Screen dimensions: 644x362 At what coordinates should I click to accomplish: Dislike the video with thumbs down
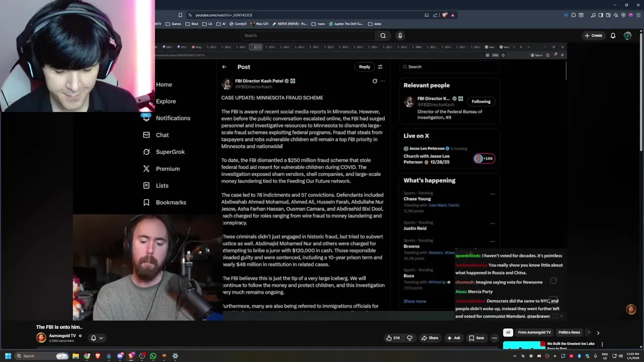click(x=410, y=338)
